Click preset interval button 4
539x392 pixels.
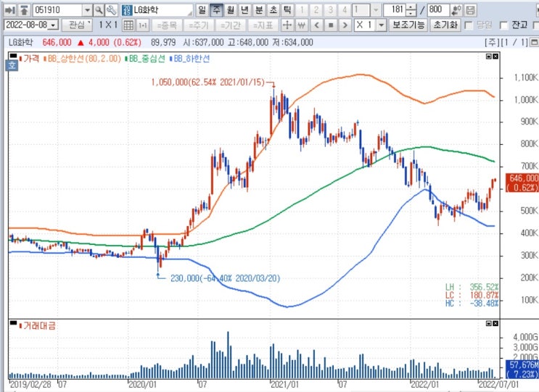pos(344,10)
